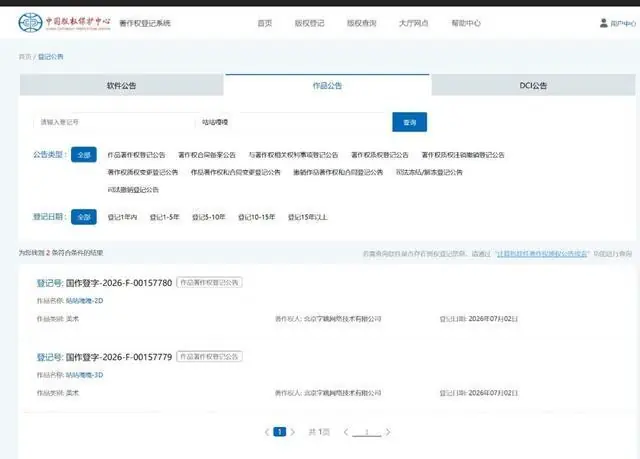Select the highlighted page 1 button
Image resolution: width=640 pixels, height=459 pixels.
tap(280, 432)
